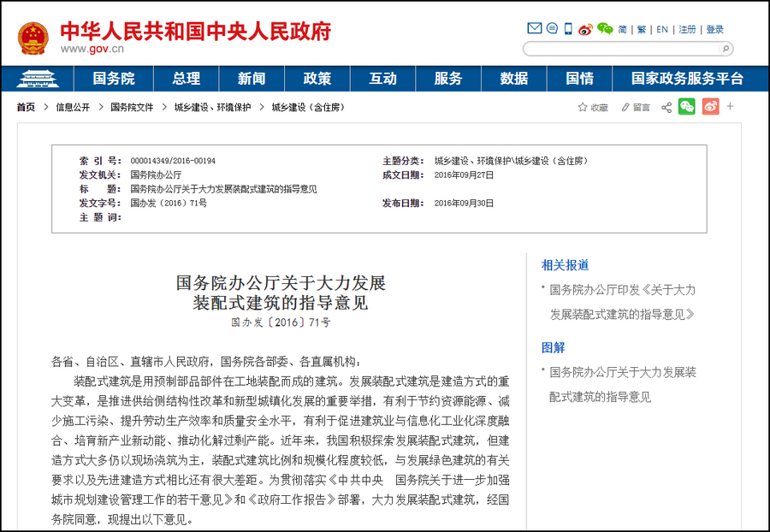Image resolution: width=770 pixels, height=532 pixels.
Task: Open the 数据 menu
Action: point(513,79)
